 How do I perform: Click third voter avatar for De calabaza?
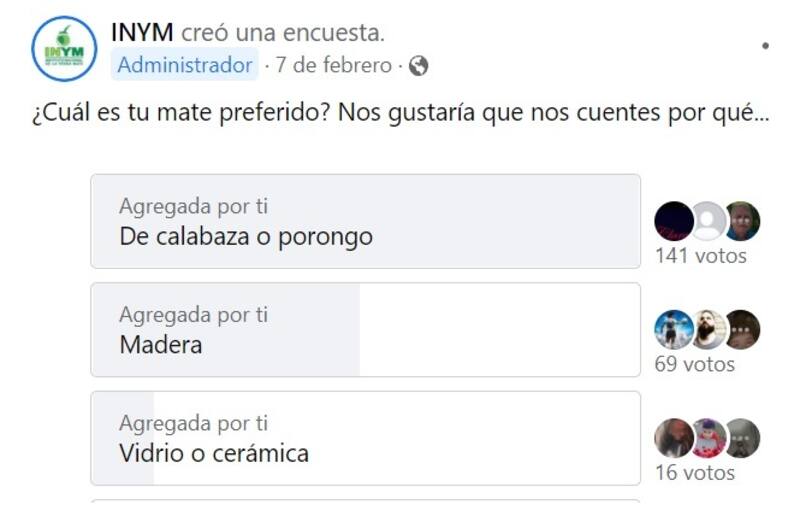(x=742, y=221)
